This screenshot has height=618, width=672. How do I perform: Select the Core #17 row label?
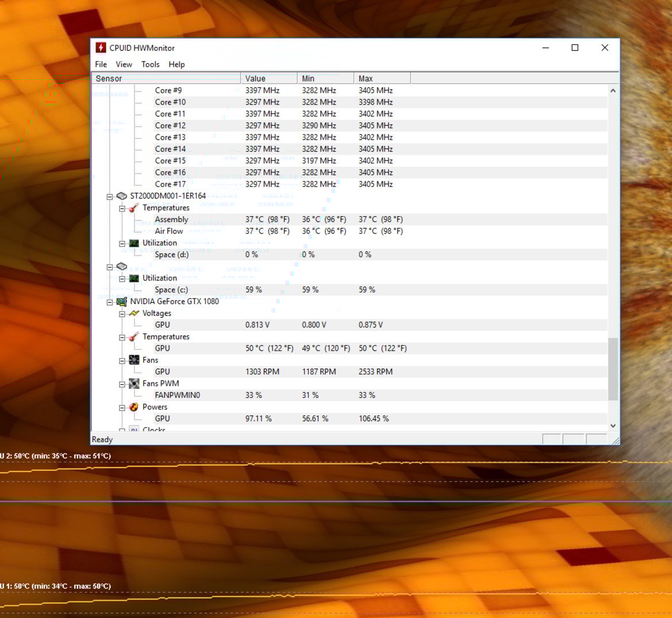coord(171,185)
